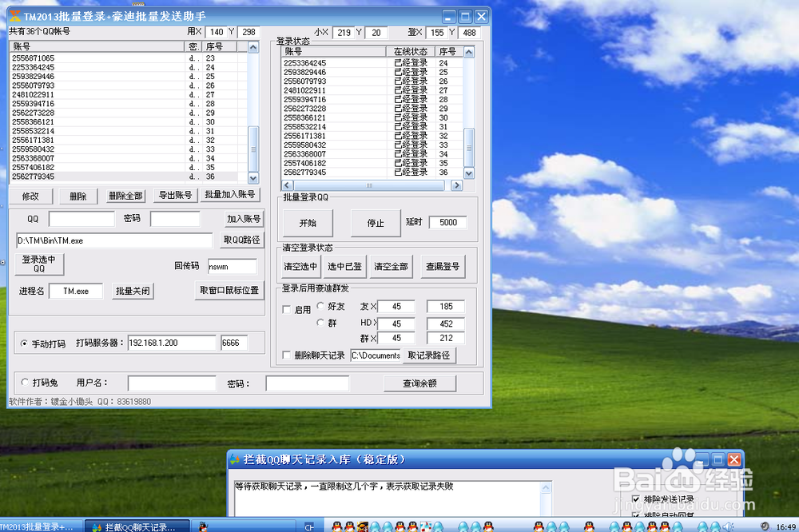799x532 pixels.
Task: Click the login status vertical scrollbar thumb
Action: tap(469, 148)
